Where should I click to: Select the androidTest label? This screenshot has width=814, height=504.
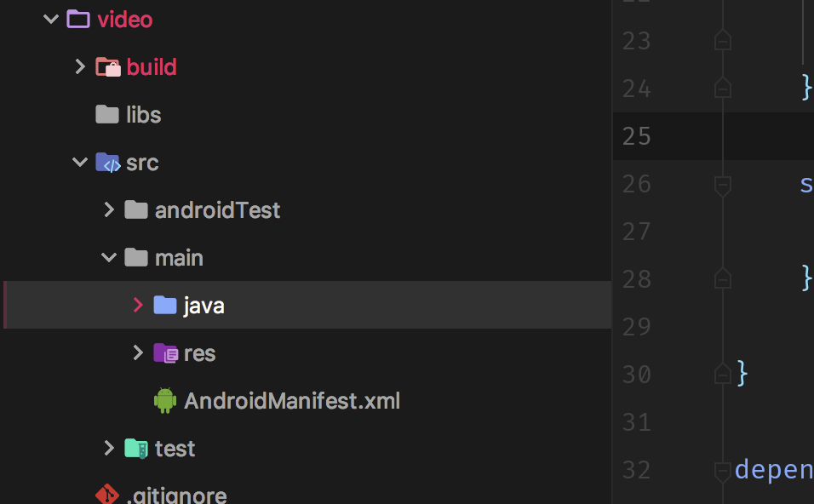tap(217, 210)
